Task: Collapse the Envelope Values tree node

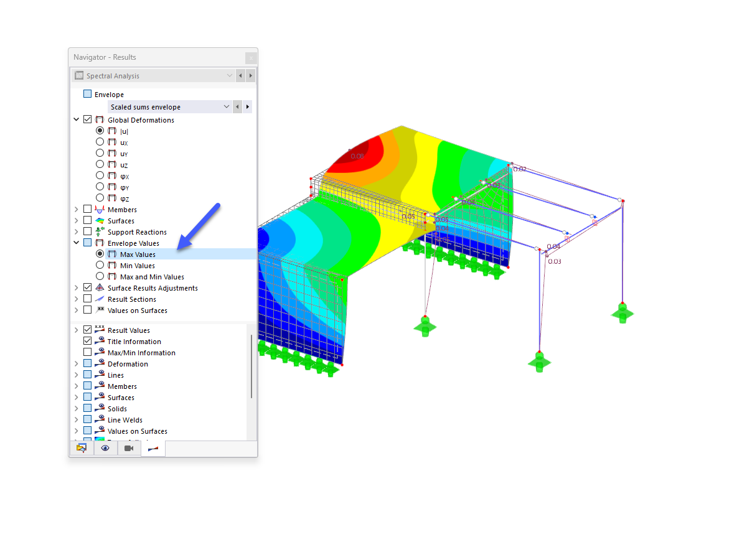Action: (x=76, y=243)
